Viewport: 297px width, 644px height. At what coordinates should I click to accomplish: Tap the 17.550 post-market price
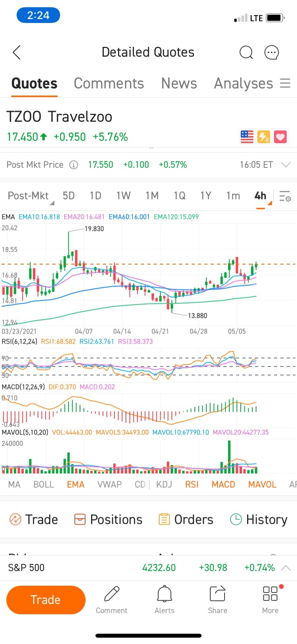[x=101, y=165]
